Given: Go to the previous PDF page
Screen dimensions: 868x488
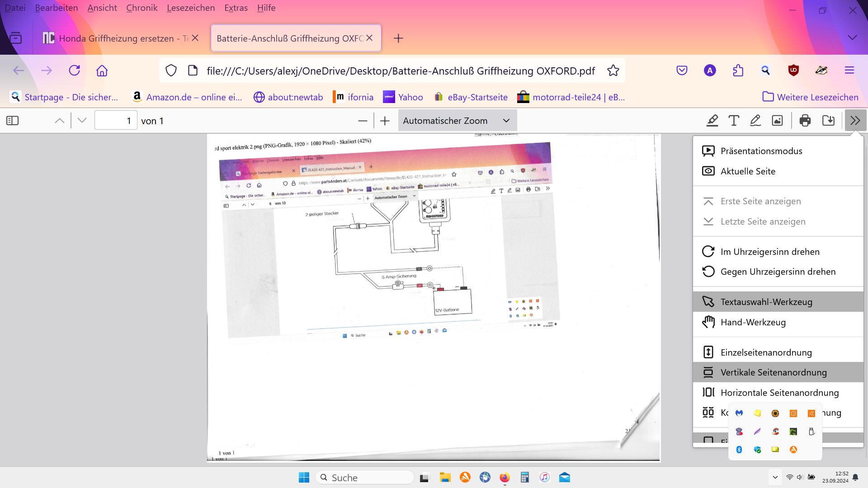Looking at the screenshot, I should (59, 121).
